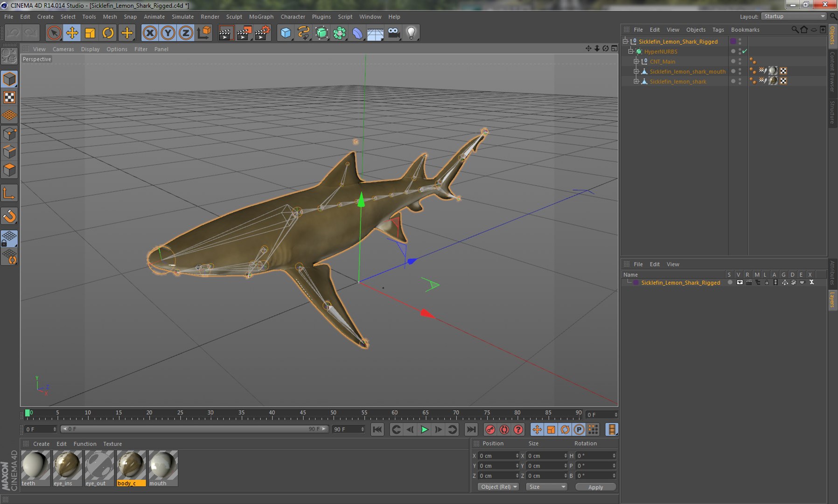The image size is (838, 504).
Task: Collapse the Sicklefin_Lemon_Shark_Rigged tree root
Action: click(x=626, y=42)
